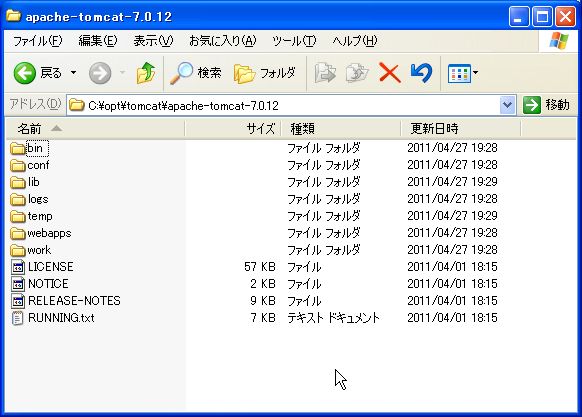Screen dimensions: 582x417
Task: Sort by the 種類 column header
Action: tap(341, 129)
